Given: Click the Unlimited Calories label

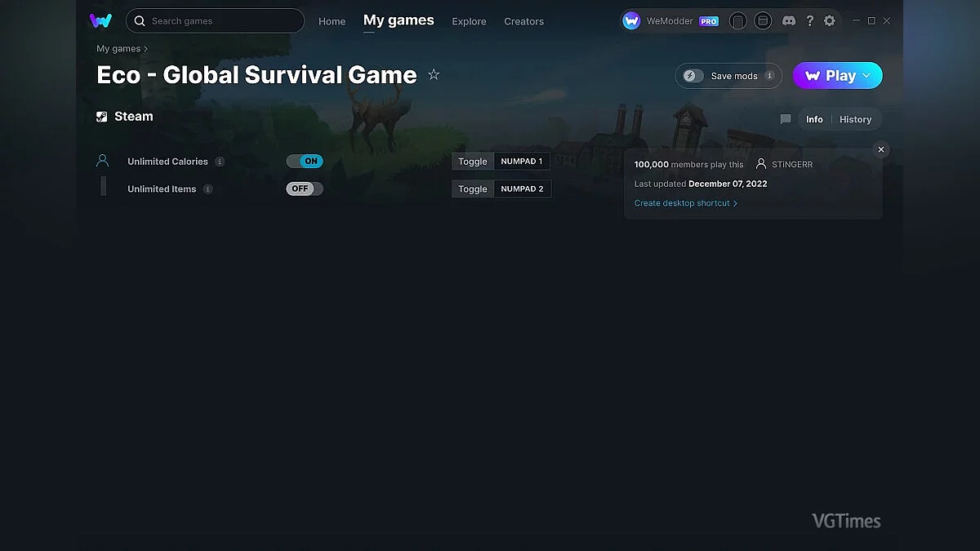Looking at the screenshot, I should tap(167, 162).
